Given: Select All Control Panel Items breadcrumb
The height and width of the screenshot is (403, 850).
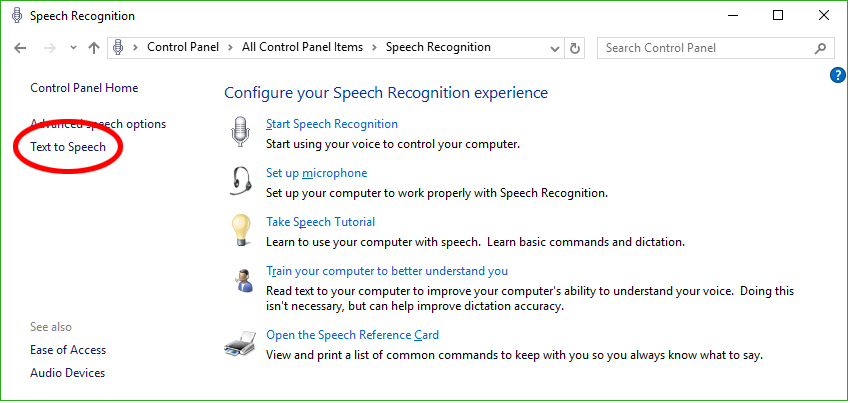Looking at the screenshot, I should click(x=302, y=47).
